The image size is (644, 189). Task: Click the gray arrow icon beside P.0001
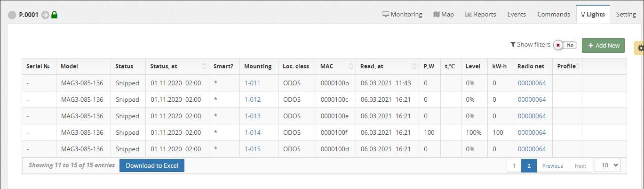[45, 15]
